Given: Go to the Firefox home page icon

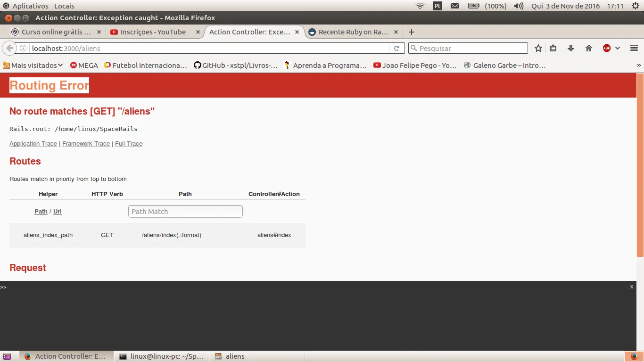Looking at the screenshot, I should (x=589, y=48).
